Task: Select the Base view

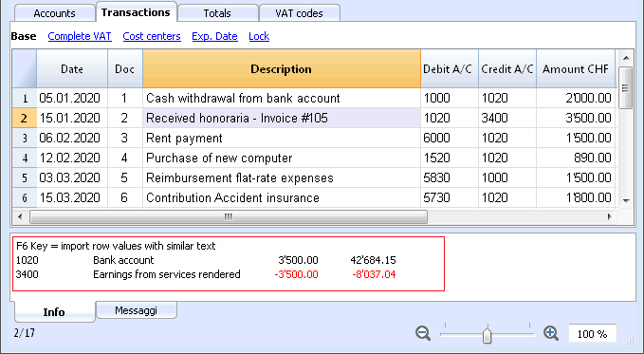Action: point(24,36)
